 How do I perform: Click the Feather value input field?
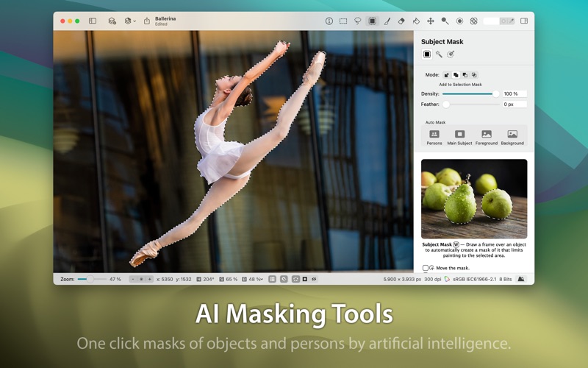[514, 105]
